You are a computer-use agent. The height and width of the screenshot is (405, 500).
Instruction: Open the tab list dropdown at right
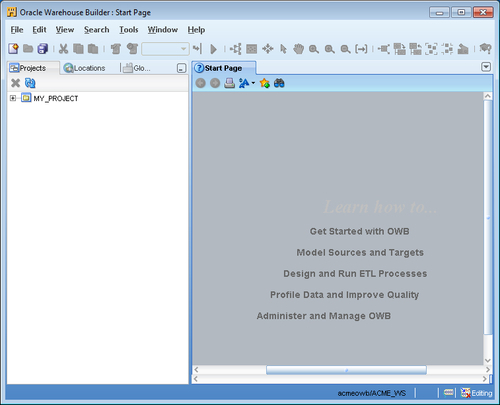(486, 67)
